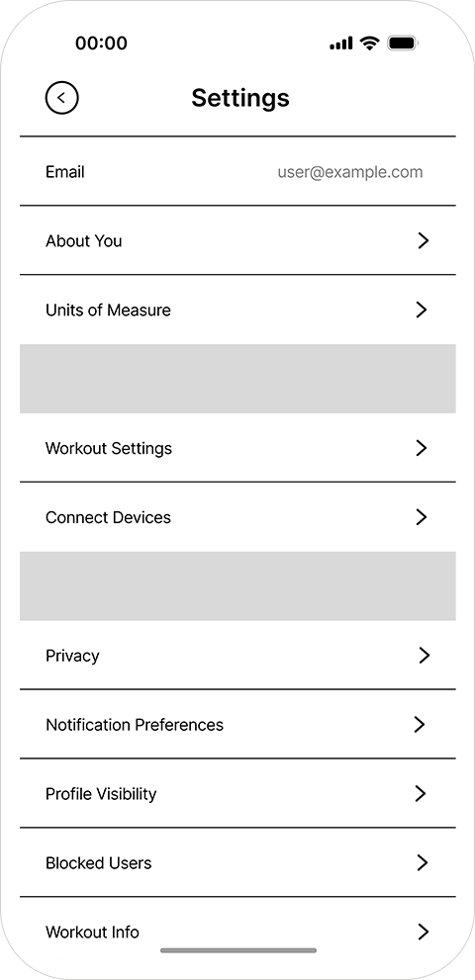Screen dimensions: 475x980
Task: Open the Blocked Users label
Action: point(98,863)
